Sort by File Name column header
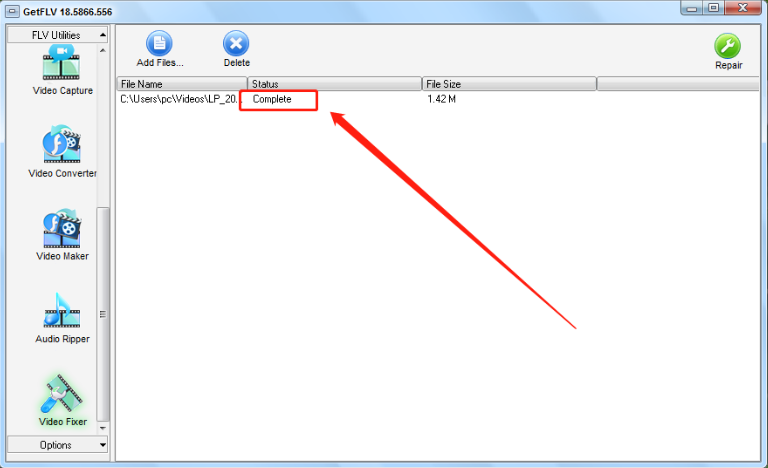Screen dimensions: 768x468 [x=182, y=84]
